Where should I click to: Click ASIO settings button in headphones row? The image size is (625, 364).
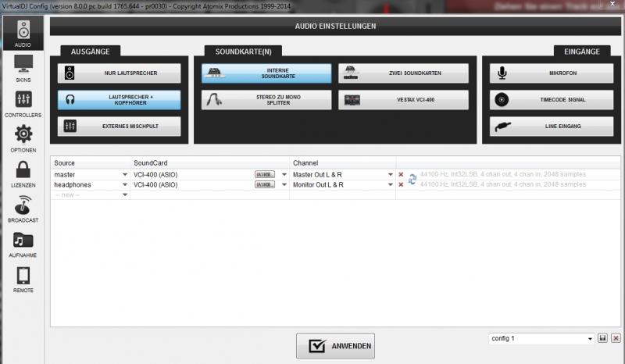[x=265, y=184]
